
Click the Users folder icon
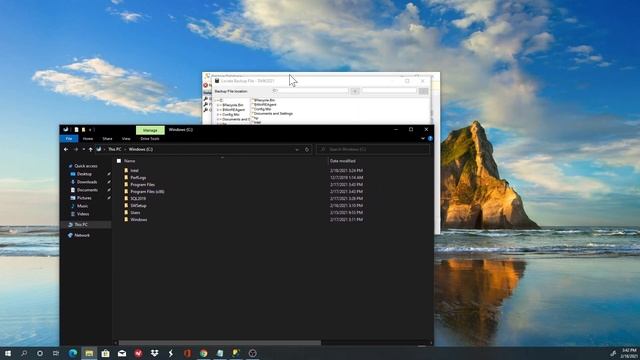(126, 212)
